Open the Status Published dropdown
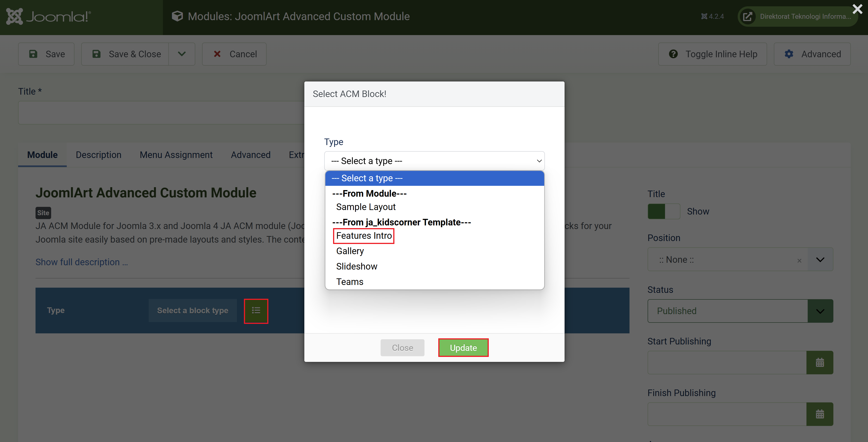The width and height of the screenshot is (868, 442). click(740, 311)
